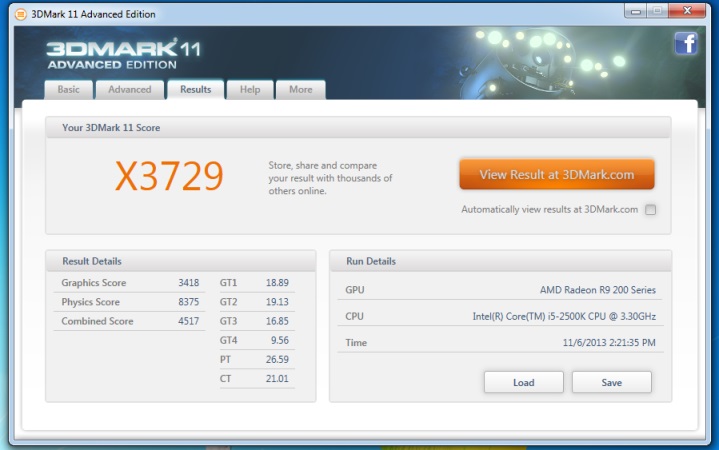This screenshot has height=450, width=719.
Task: Click the Store, share and compare description text
Action: [330, 178]
